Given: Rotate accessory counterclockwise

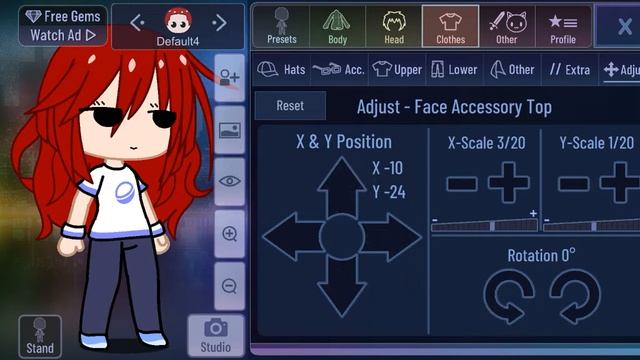Looking at the screenshot, I should coord(509,297).
